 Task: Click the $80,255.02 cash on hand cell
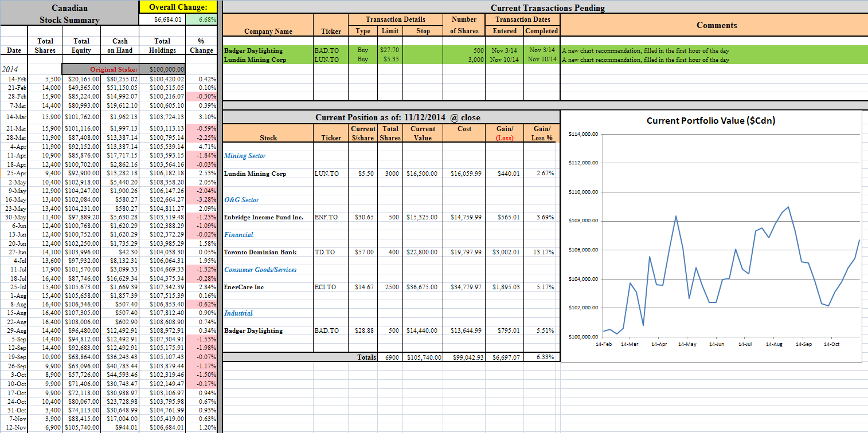[x=120, y=79]
